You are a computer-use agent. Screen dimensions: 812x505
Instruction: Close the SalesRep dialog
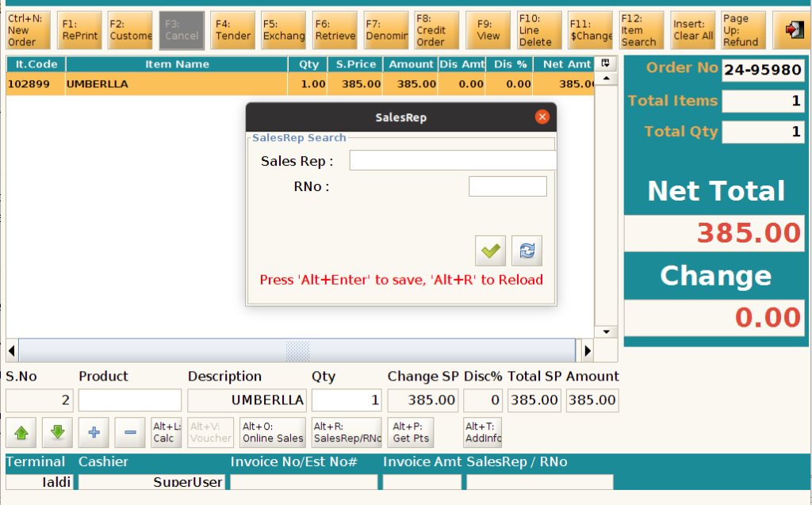click(542, 117)
